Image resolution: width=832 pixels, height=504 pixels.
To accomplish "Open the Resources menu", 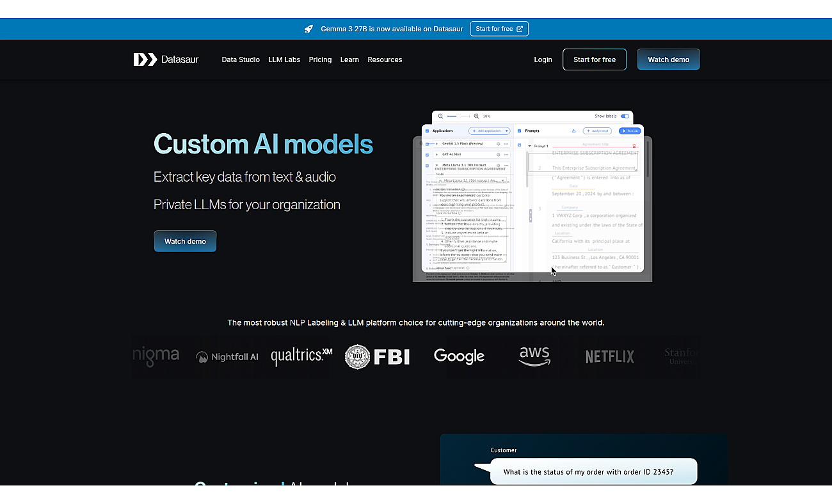I will (385, 59).
